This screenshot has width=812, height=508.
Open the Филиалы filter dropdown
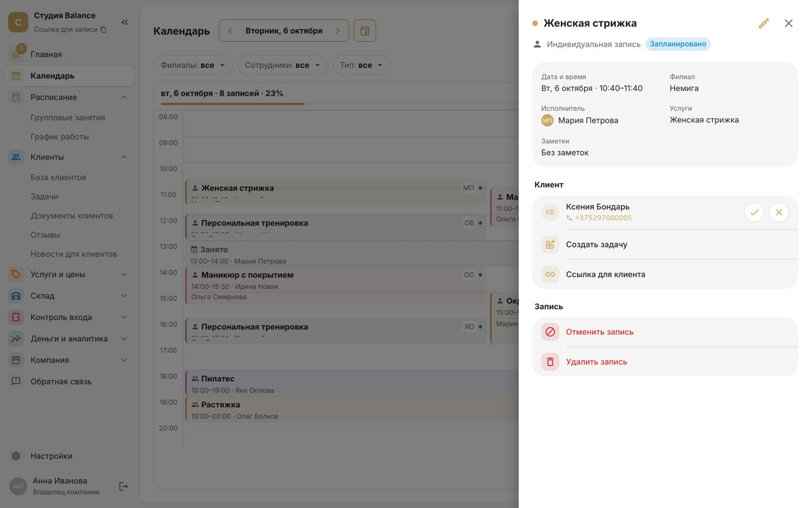coord(193,65)
